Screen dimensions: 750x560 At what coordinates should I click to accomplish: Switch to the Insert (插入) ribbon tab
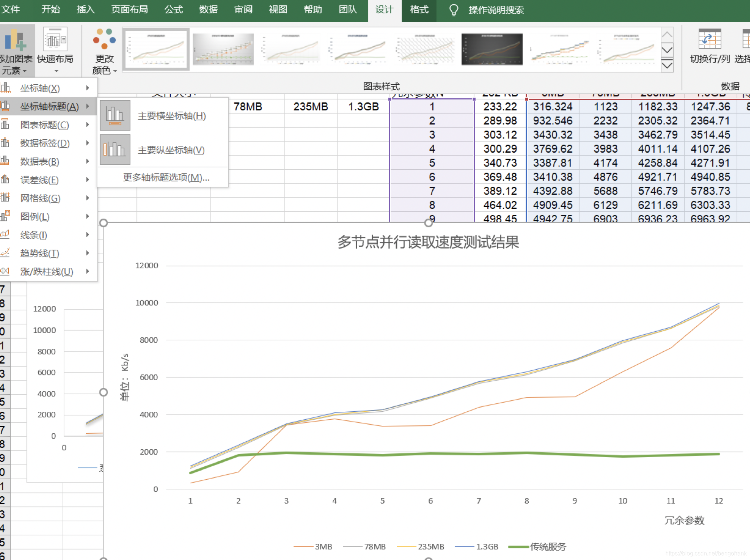[85, 10]
